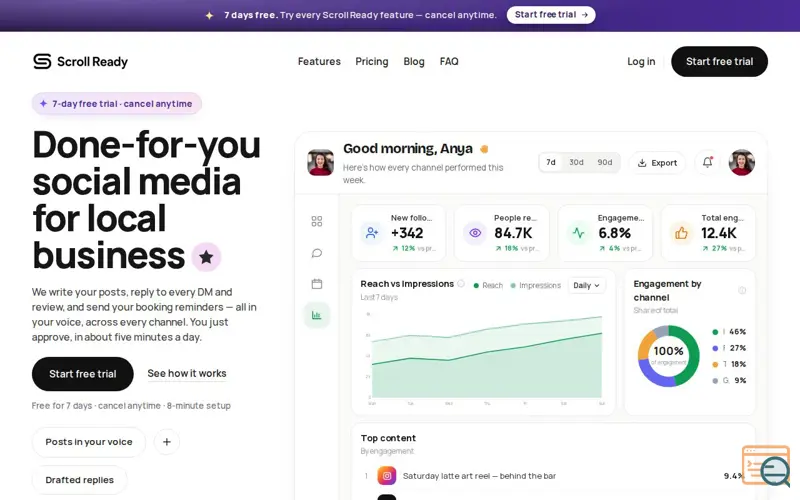Screen dimensions: 800x500
Task: Toggle the Impressions legend series
Action: tap(536, 285)
